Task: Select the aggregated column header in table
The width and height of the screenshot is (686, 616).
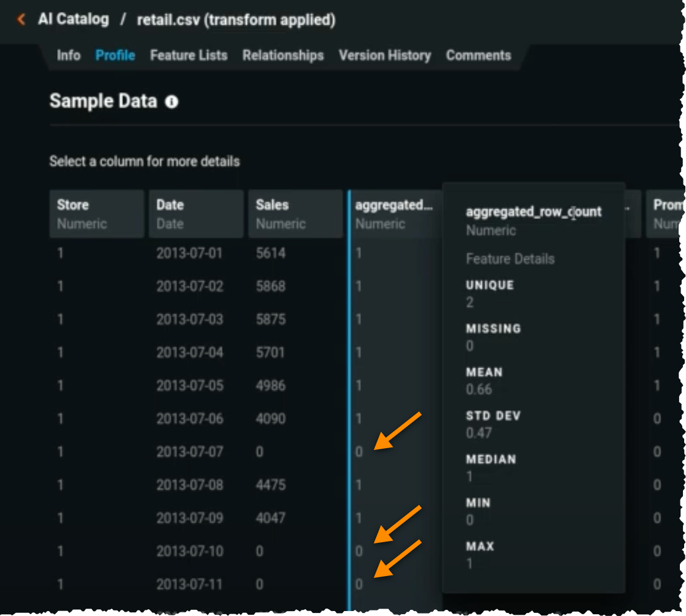Action: (393, 213)
